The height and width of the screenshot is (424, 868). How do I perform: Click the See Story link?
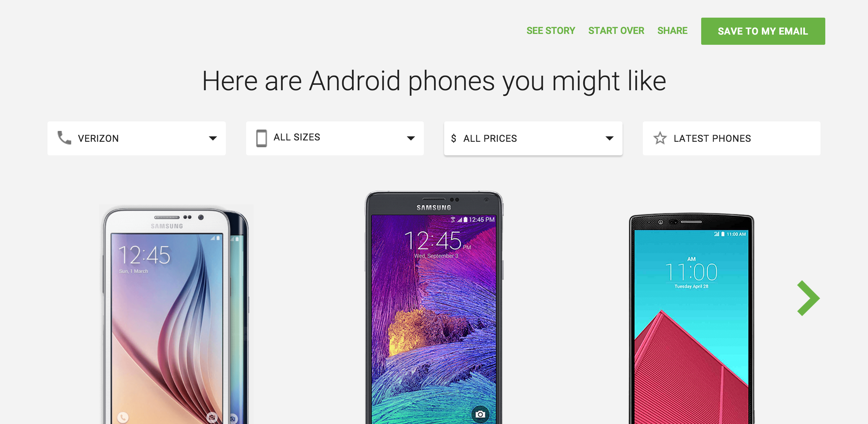(551, 31)
